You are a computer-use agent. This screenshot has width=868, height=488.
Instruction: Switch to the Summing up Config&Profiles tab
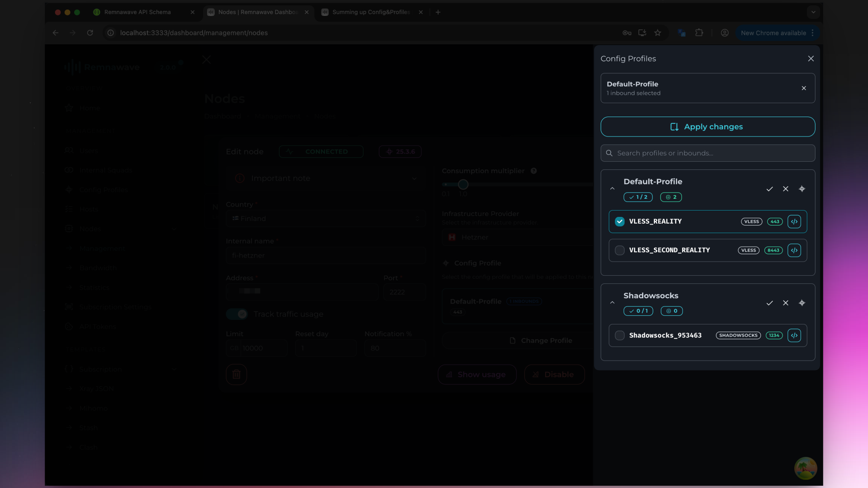(371, 12)
